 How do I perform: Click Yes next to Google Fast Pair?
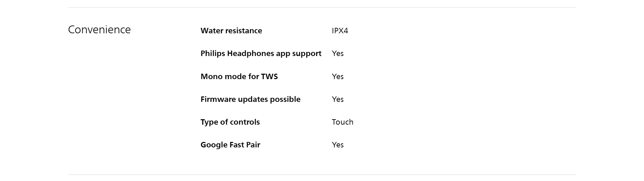pos(338,145)
